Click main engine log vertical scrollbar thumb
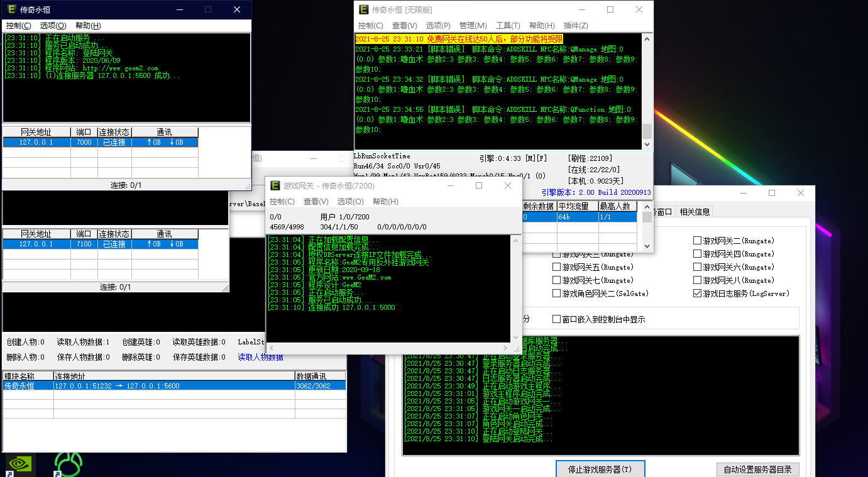Screen dimensions: 868x477 click(x=647, y=131)
